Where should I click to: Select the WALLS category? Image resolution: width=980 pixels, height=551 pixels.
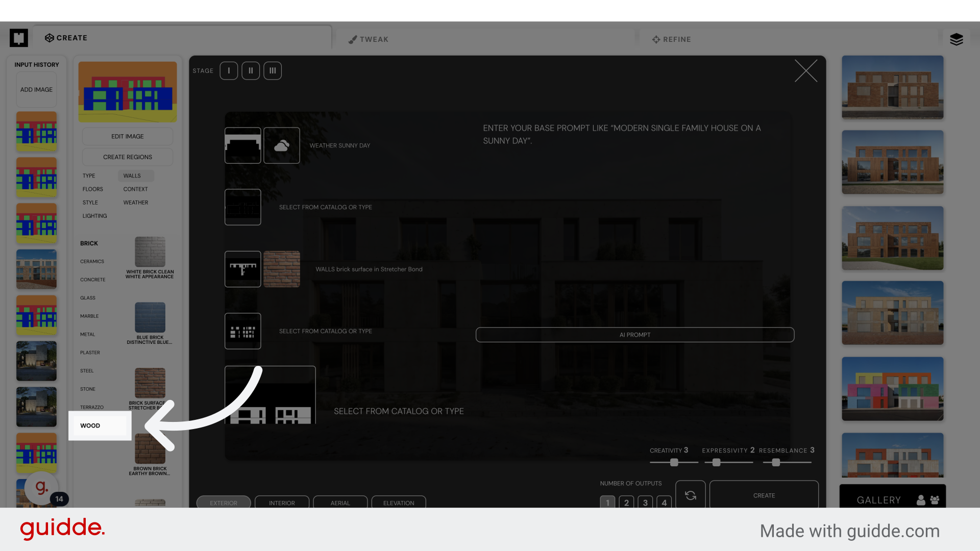(136, 176)
